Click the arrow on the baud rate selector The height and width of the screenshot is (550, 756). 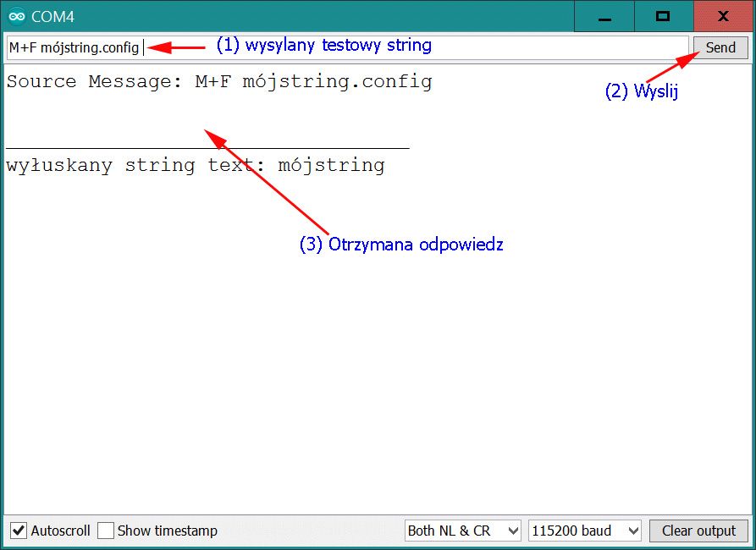pyautogui.click(x=632, y=531)
